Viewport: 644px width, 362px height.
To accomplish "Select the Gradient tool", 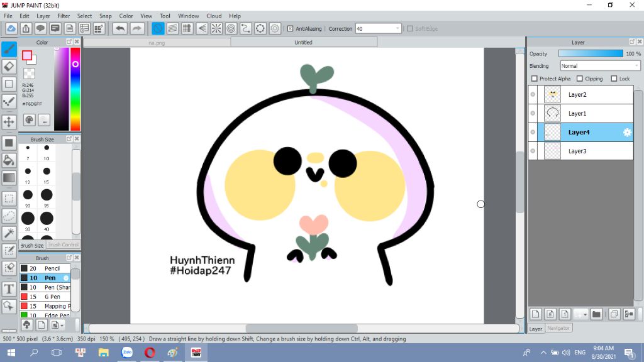I will tap(9, 178).
